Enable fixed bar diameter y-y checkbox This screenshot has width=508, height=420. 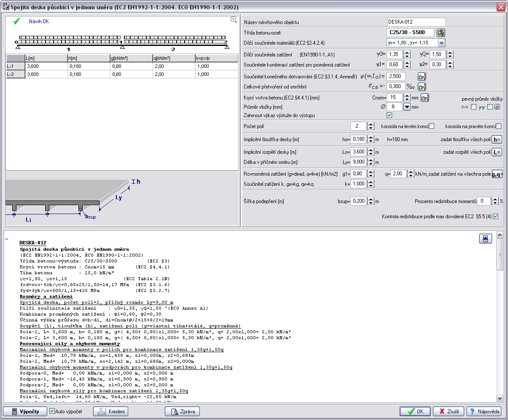click(490, 107)
